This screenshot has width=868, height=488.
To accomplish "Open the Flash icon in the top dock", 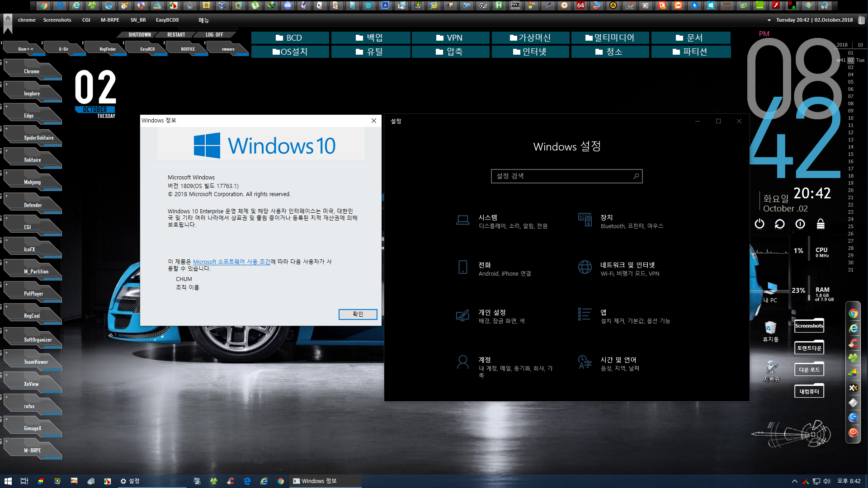I will (x=776, y=5).
